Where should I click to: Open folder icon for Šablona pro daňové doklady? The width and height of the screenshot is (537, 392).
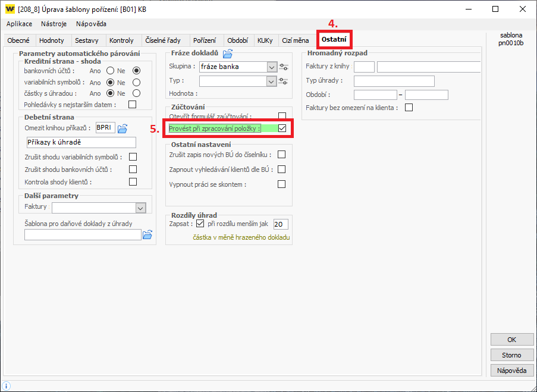147,235
